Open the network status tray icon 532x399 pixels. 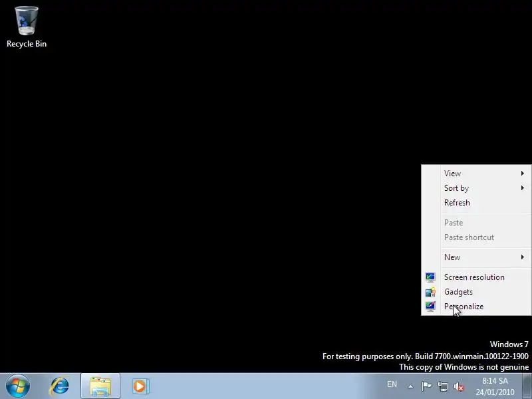coord(442,386)
